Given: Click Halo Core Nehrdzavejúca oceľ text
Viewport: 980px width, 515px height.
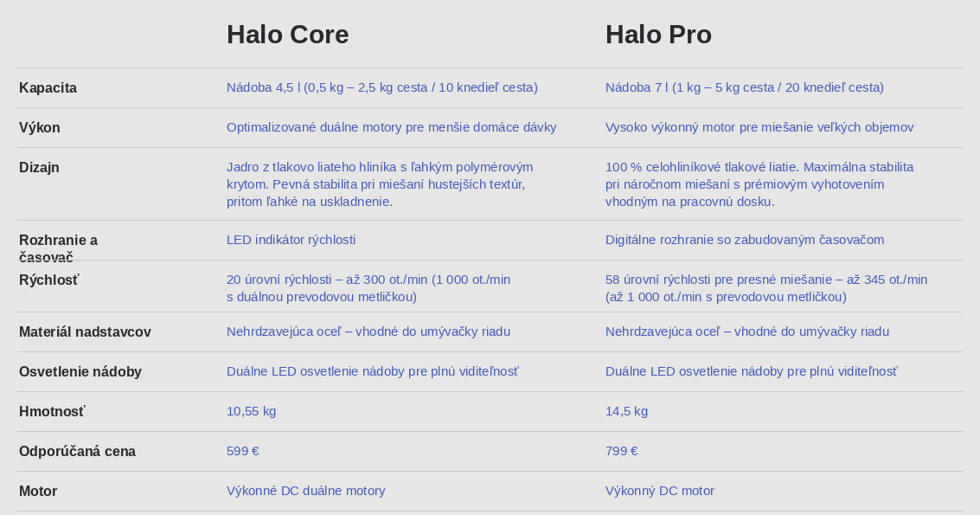Looking at the screenshot, I should [368, 332].
